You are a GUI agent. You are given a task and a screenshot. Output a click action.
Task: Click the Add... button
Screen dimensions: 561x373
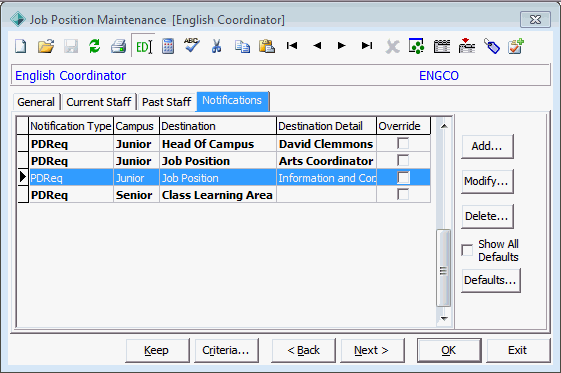(487, 146)
